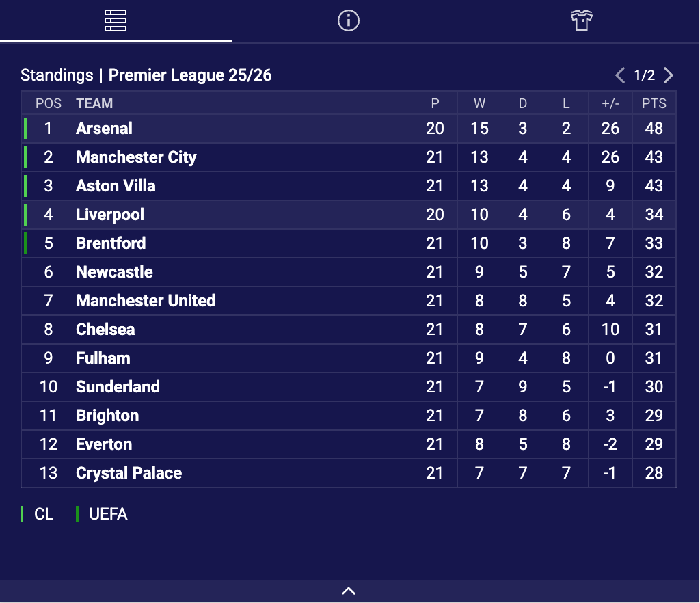Select the Liverpool row
Viewport: 700px width, 603px height.
click(110, 215)
